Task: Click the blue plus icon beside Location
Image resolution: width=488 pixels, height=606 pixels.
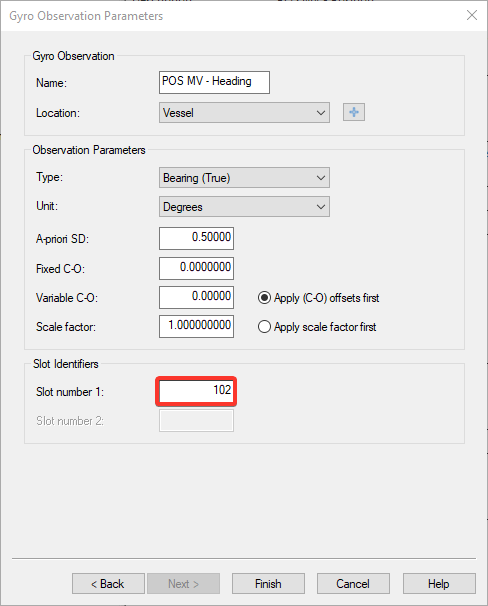Action: pyautogui.click(x=354, y=112)
